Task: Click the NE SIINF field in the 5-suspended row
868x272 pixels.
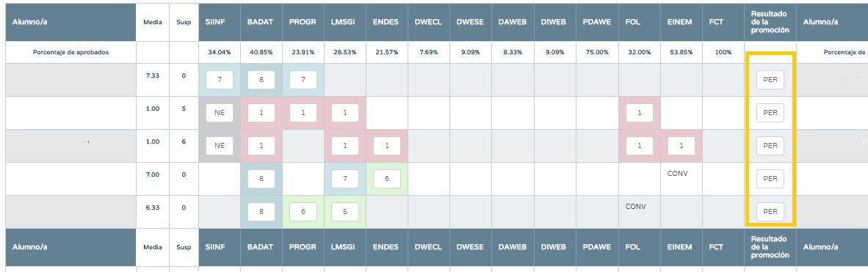Action: [x=220, y=113]
